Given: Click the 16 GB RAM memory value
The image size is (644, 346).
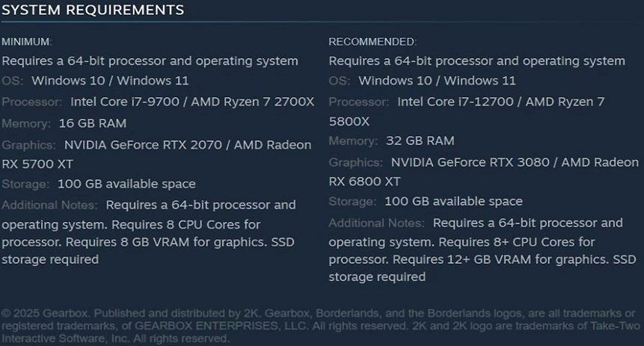Looking at the screenshot, I should [x=91, y=123].
